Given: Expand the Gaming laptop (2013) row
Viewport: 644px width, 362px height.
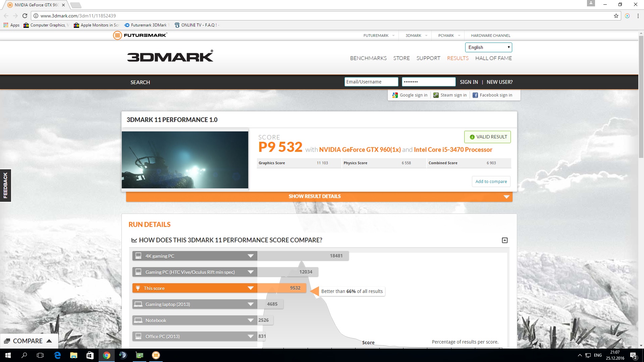Looking at the screenshot, I should click(250, 304).
